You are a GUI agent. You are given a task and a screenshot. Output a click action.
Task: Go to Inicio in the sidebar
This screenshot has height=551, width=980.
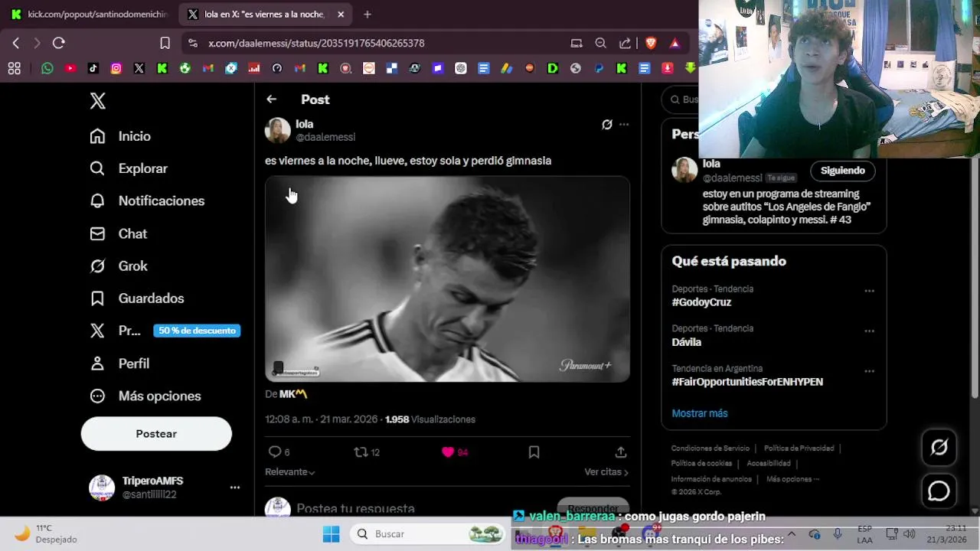click(x=120, y=136)
